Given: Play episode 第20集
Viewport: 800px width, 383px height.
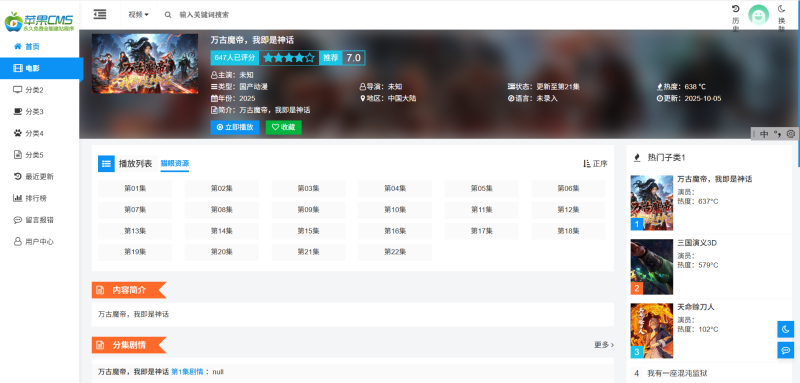Looking at the screenshot, I should pos(222,252).
